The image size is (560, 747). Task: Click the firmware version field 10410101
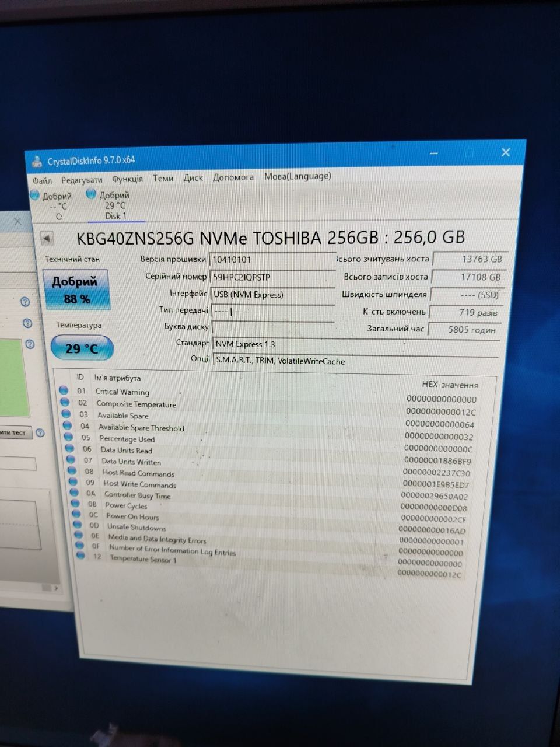pyautogui.click(x=272, y=260)
